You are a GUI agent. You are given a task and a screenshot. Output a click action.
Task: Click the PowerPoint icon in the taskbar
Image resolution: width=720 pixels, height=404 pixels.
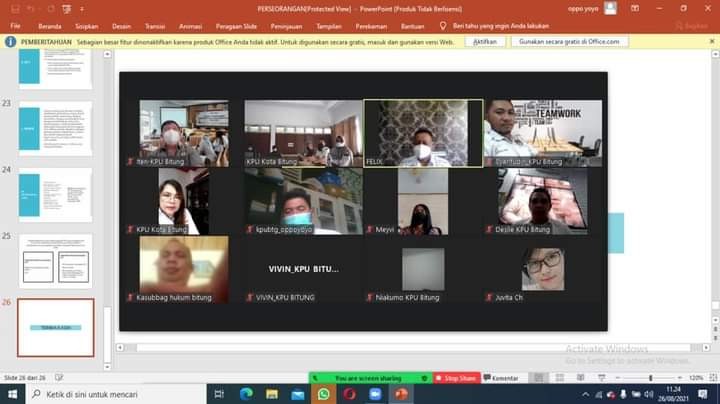click(402, 394)
